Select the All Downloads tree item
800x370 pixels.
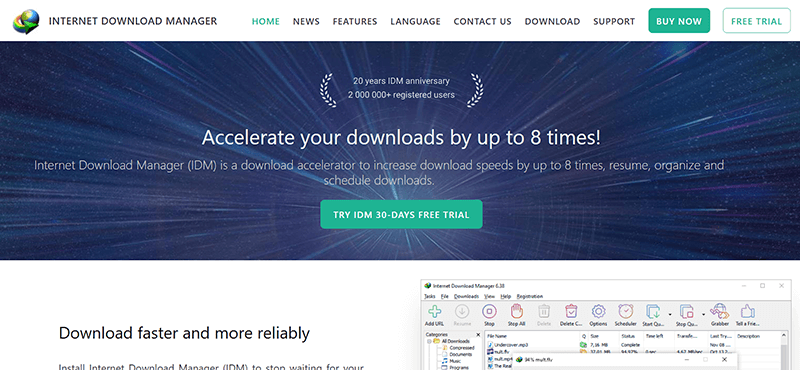point(456,341)
